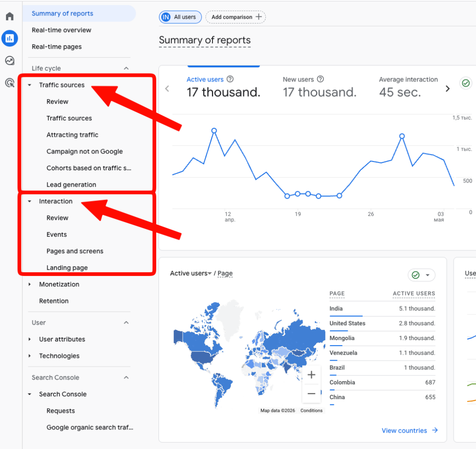Click the plus icon in Add comparison
This screenshot has height=449, width=476.
[x=258, y=17]
